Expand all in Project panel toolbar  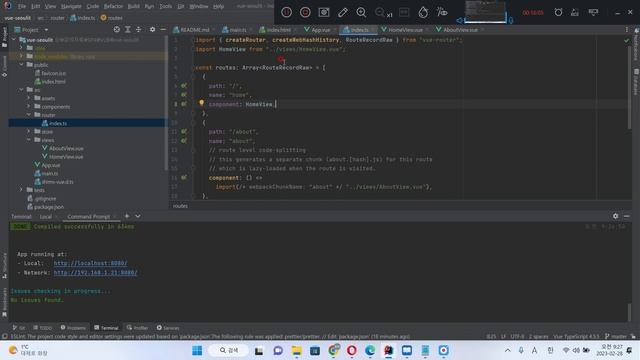(x=128, y=29)
